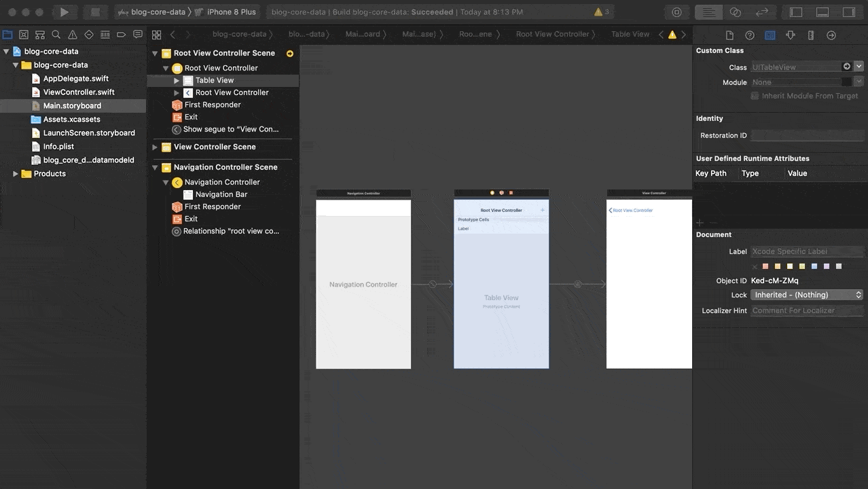Screen dimensions: 868x489
Task: Open ViewController.swift file
Action: (79, 92)
